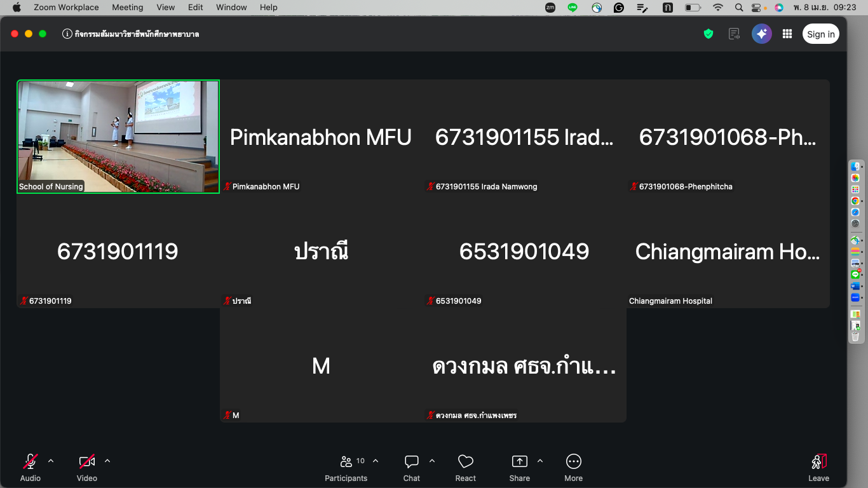Image resolution: width=868 pixels, height=488 pixels.
Task: Click the green encryption shield icon
Action: click(x=709, y=34)
